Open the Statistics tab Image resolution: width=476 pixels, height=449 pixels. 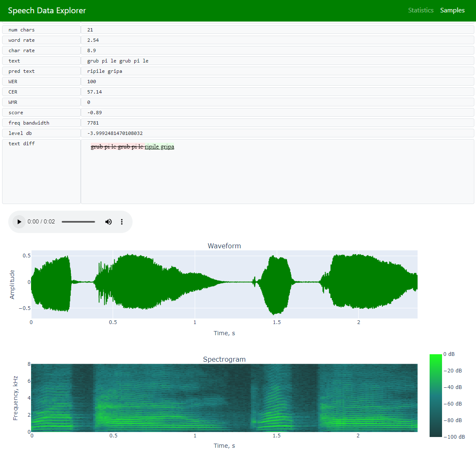click(x=420, y=10)
